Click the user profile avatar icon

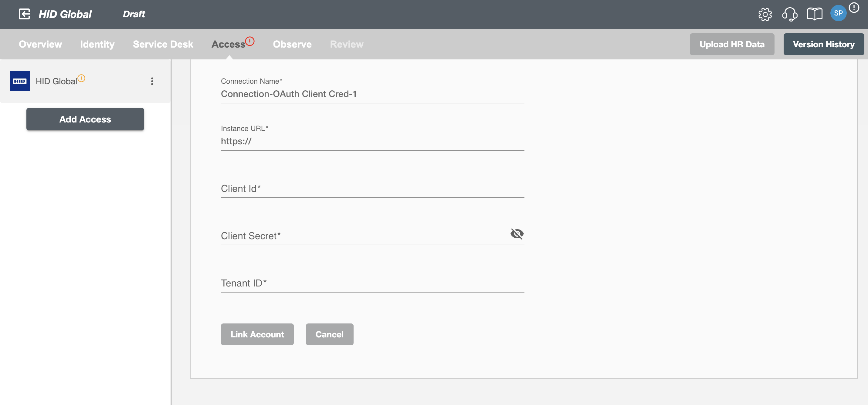(x=839, y=14)
